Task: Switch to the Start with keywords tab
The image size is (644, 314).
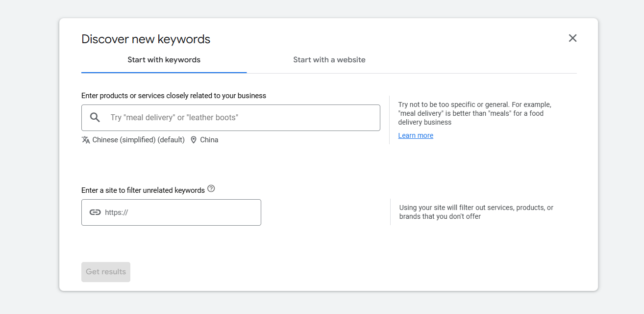Action: (164, 60)
